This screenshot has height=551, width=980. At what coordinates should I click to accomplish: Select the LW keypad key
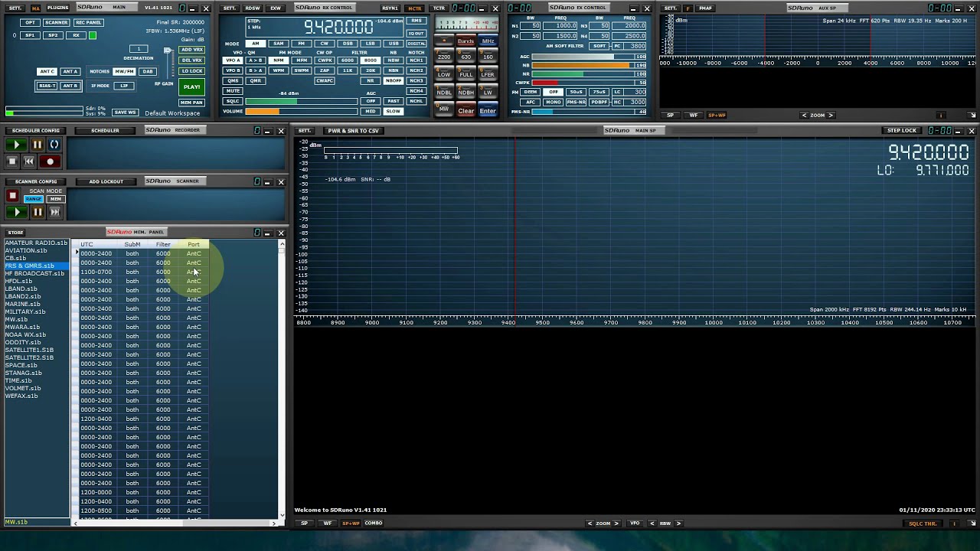(488, 93)
